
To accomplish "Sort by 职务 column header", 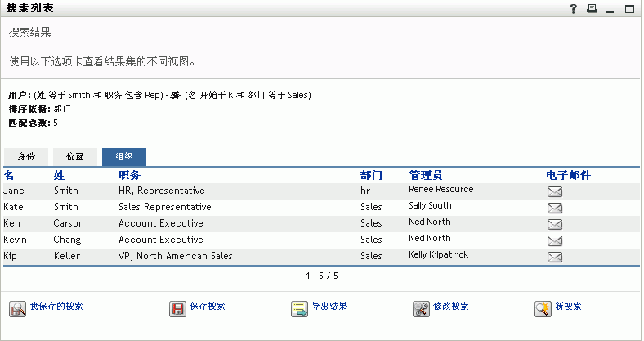I will coord(129,175).
